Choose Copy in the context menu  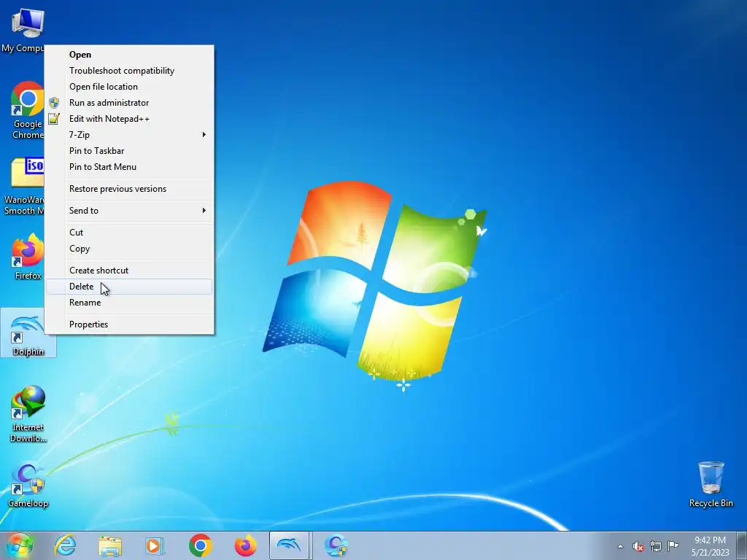pyautogui.click(x=129, y=249)
